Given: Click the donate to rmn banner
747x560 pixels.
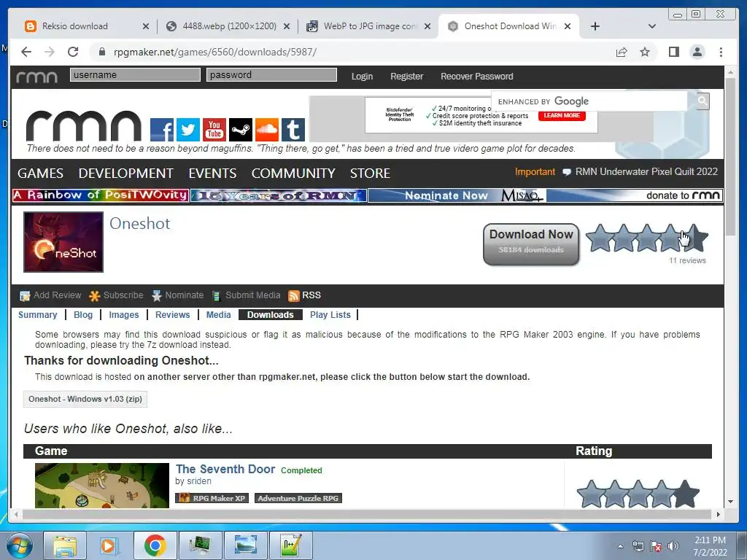Looking at the screenshot, I should (x=635, y=195).
